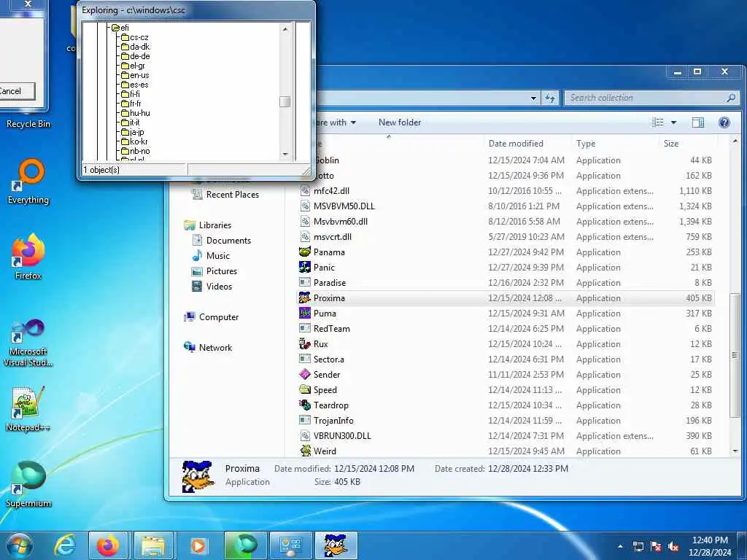Image resolution: width=747 pixels, height=560 pixels.
Task: Select the mfc42.dll file icon
Action: 304,190
